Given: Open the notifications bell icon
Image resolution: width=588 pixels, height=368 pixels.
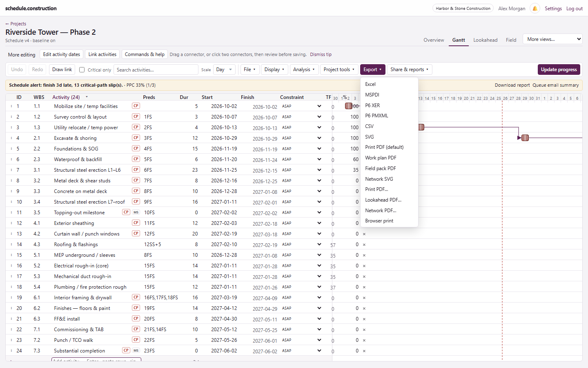Looking at the screenshot, I should [535, 8].
